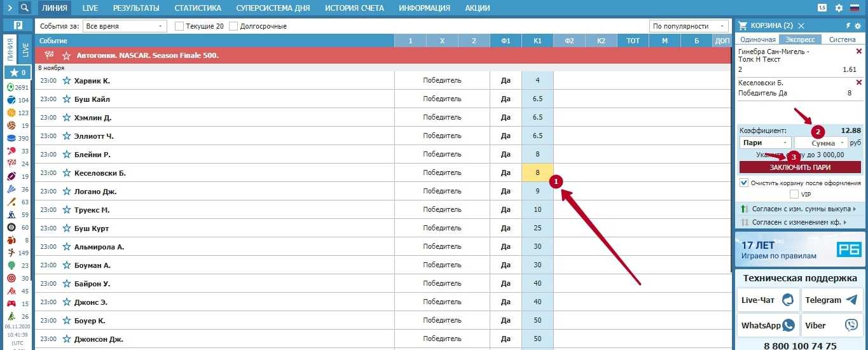Select the billiards 8-ball icon with 60 events
This screenshot has width=868, height=350.
(x=11, y=227)
